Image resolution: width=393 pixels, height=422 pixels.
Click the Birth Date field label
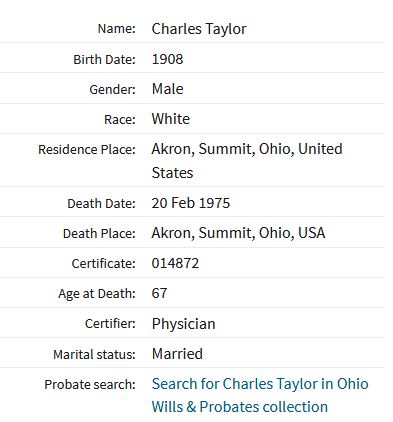(104, 60)
